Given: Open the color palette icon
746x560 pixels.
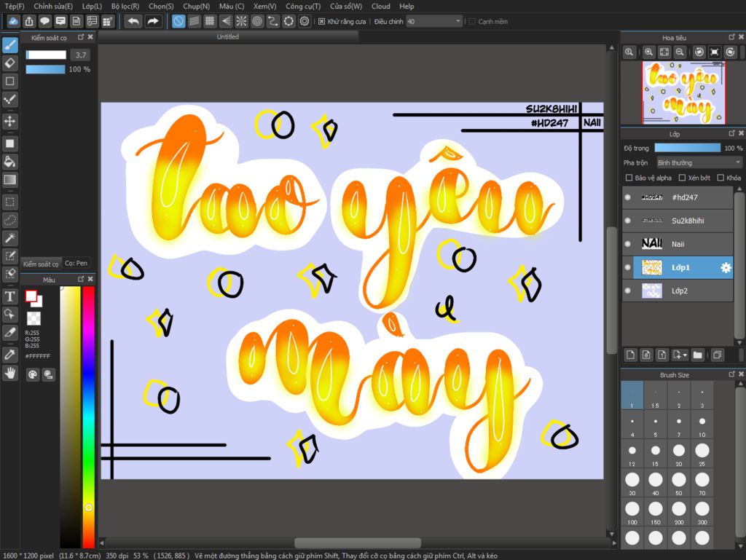Looking at the screenshot, I should [x=32, y=374].
